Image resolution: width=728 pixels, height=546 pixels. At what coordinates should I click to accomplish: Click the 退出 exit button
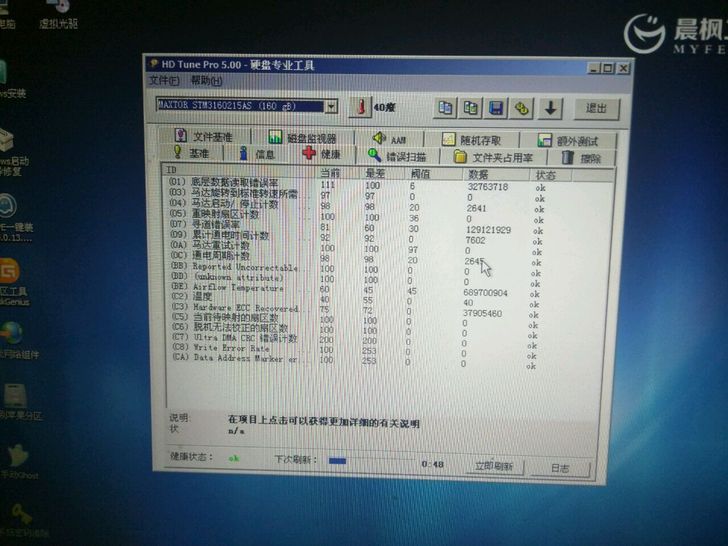[x=596, y=109]
